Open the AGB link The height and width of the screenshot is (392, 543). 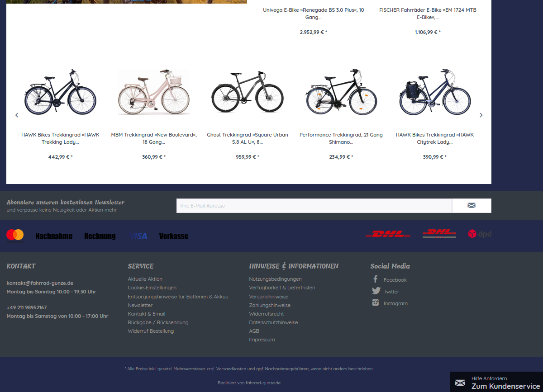[254, 331]
